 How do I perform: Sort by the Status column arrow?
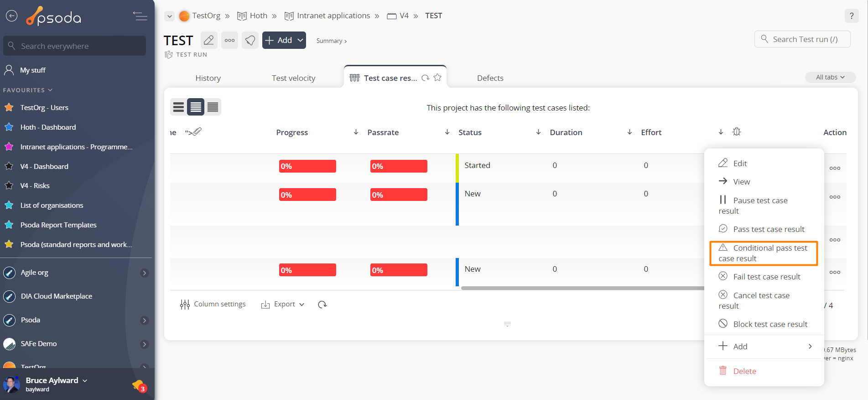click(x=538, y=132)
